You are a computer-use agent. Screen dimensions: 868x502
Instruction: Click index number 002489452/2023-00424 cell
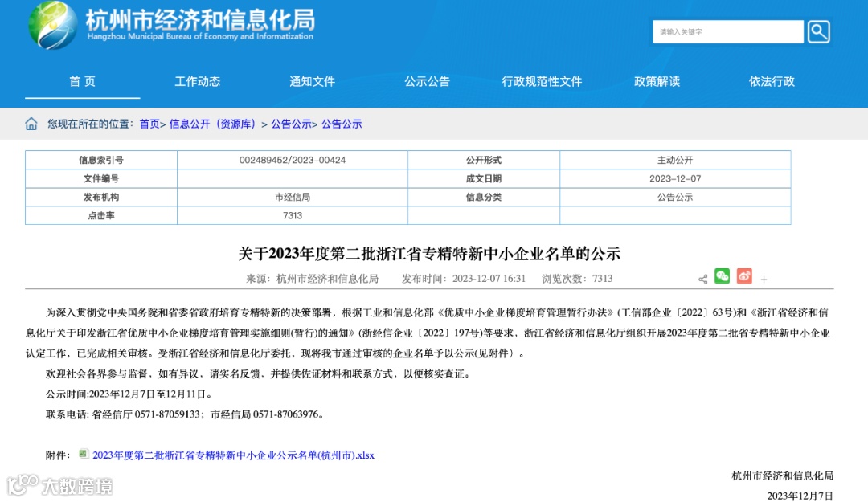point(293,160)
